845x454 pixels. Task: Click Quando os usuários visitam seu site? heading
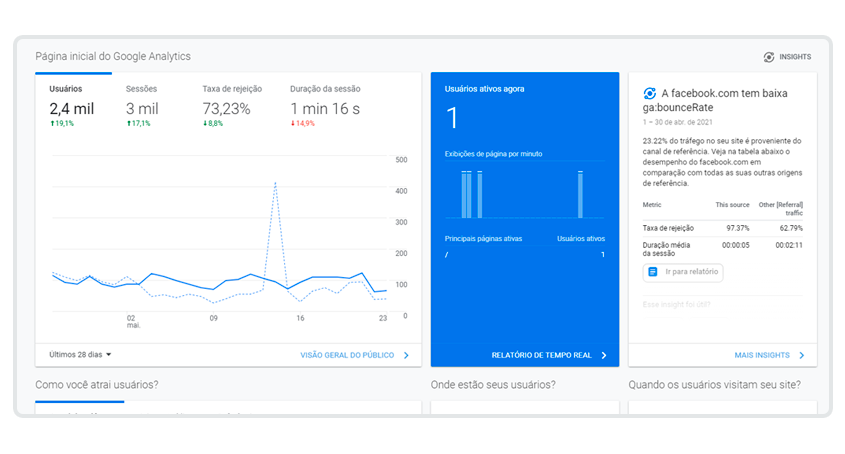point(715,384)
